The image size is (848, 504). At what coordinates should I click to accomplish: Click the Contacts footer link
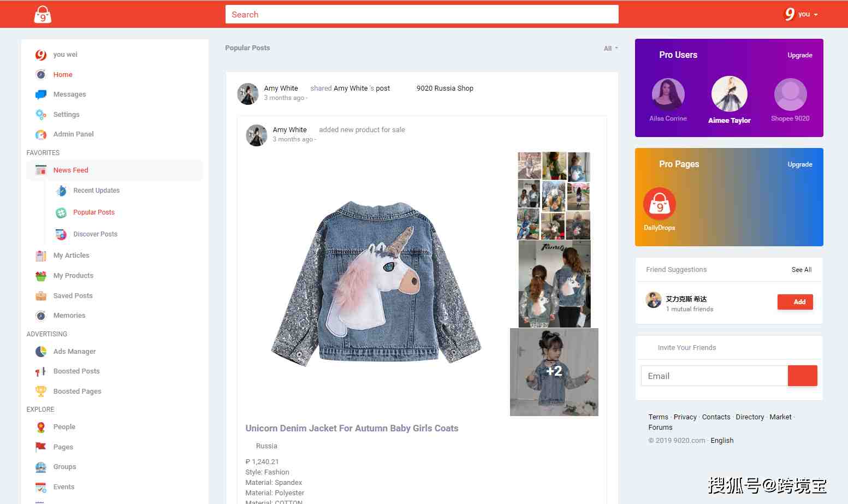(x=716, y=417)
